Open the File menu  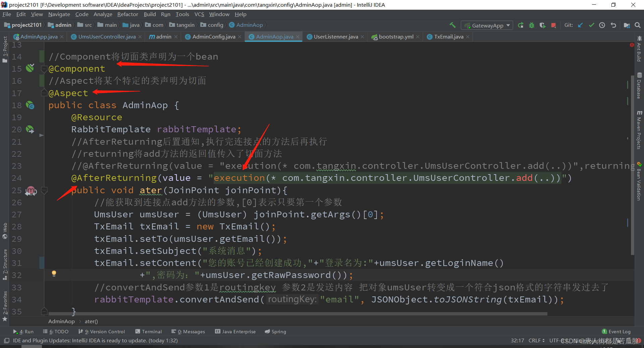point(7,14)
